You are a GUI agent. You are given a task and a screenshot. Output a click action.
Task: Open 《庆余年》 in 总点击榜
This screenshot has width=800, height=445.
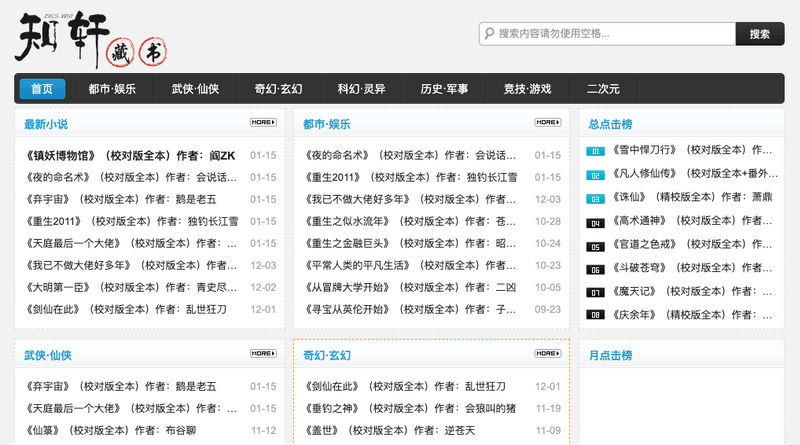tap(692, 315)
